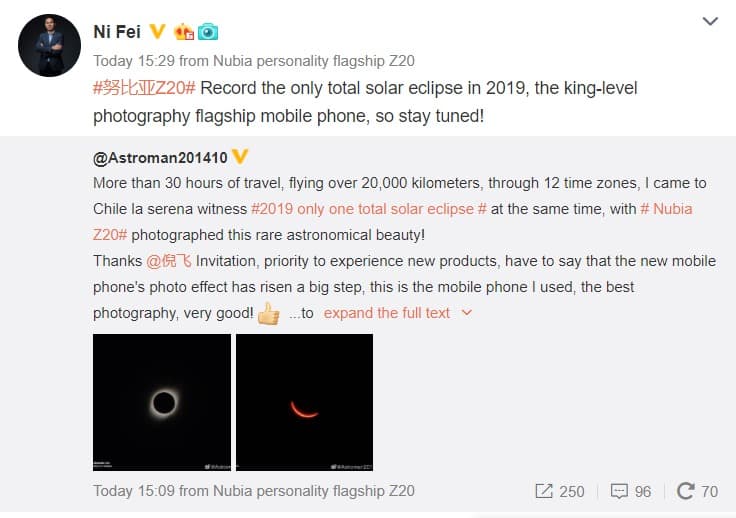Click the thumbs-up emoji in the post text

[x=269, y=313]
